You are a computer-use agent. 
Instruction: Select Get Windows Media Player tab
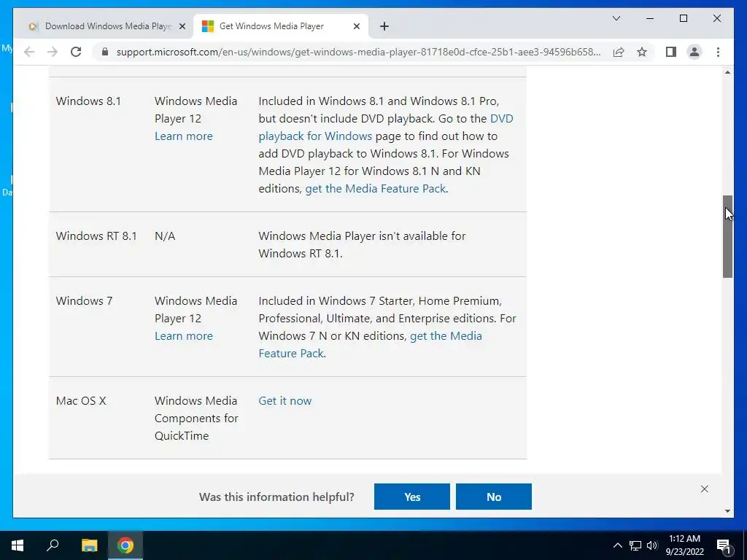click(x=280, y=26)
